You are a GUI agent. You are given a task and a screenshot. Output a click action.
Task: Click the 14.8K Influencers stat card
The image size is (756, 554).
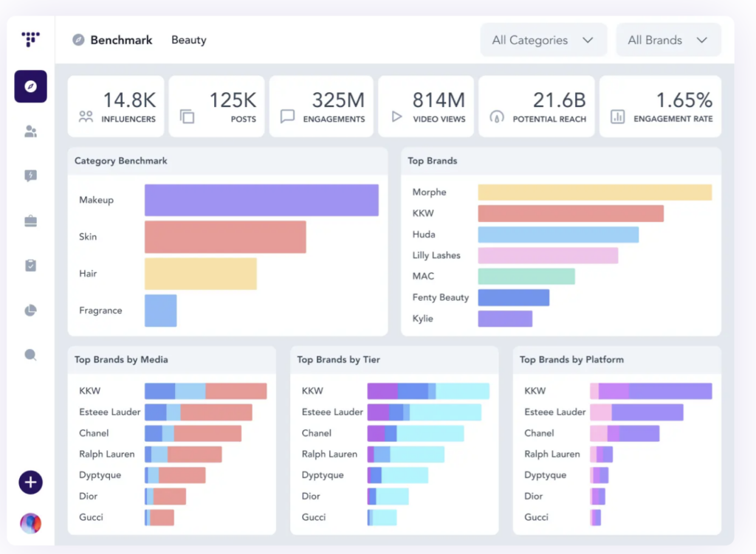[x=116, y=106]
